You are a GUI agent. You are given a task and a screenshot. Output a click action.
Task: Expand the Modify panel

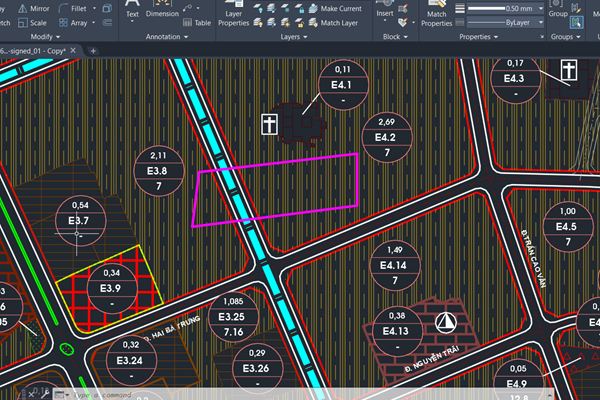(x=45, y=37)
